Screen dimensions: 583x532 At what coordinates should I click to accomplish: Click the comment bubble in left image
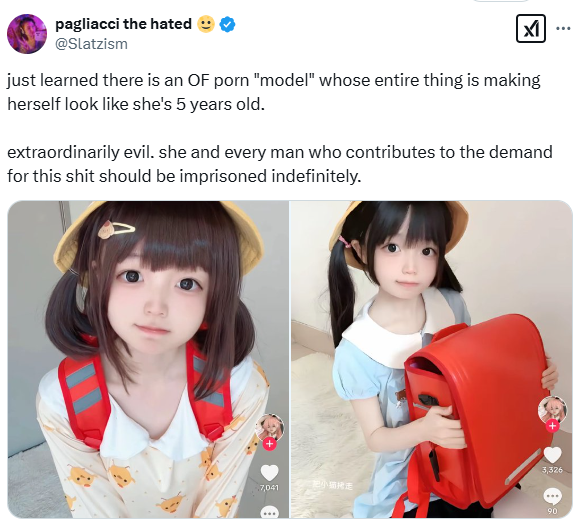coord(270,512)
